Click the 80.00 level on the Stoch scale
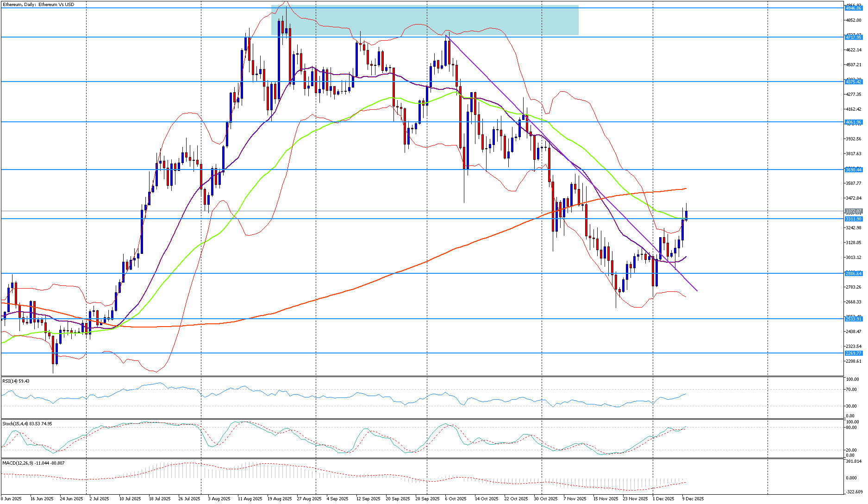868x504 pixels. (x=852, y=428)
